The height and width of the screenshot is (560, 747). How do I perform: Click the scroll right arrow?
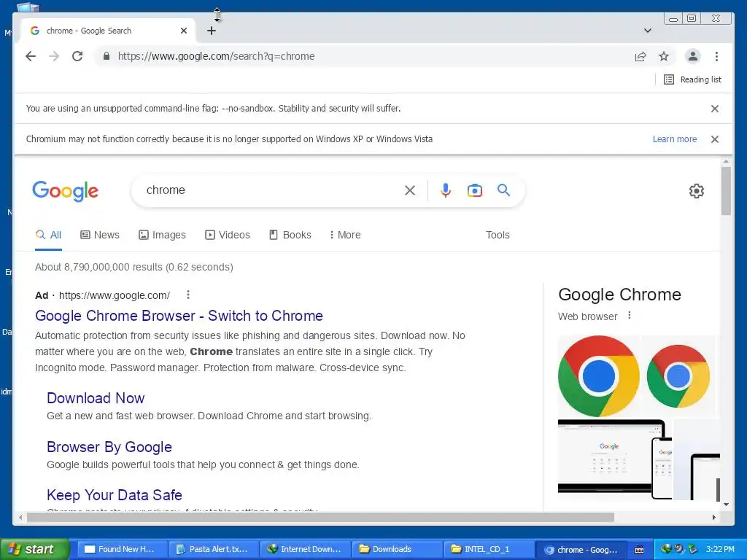713,517
